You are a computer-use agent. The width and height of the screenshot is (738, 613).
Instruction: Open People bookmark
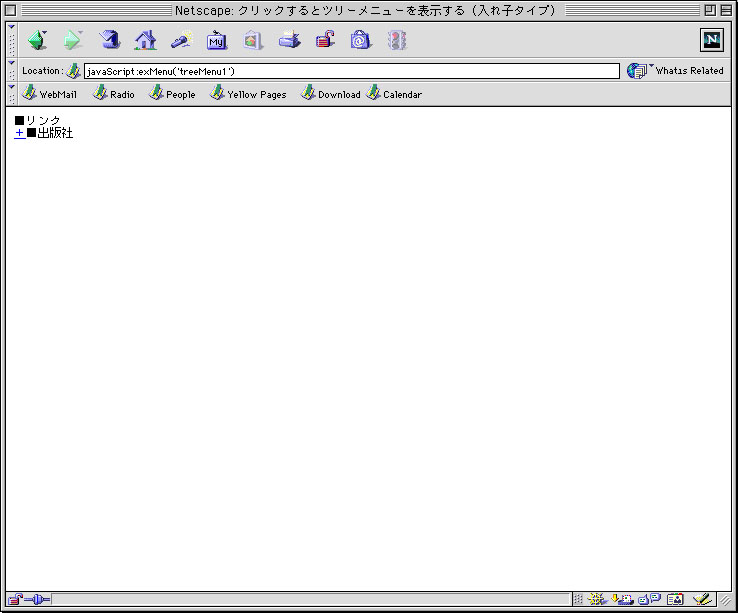172,93
